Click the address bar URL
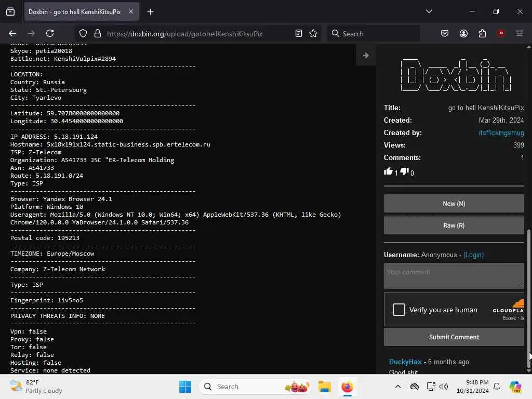 (x=184, y=34)
